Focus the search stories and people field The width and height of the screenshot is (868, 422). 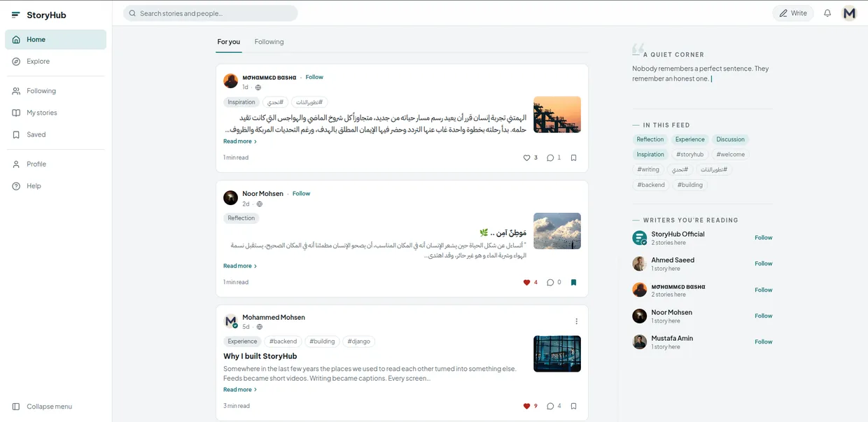[x=210, y=13]
